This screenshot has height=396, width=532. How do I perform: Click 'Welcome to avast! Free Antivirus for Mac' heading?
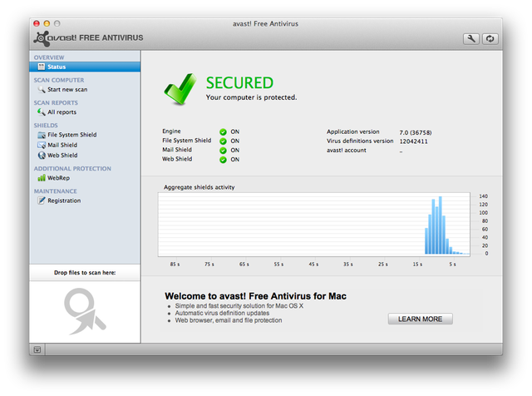[x=255, y=296]
